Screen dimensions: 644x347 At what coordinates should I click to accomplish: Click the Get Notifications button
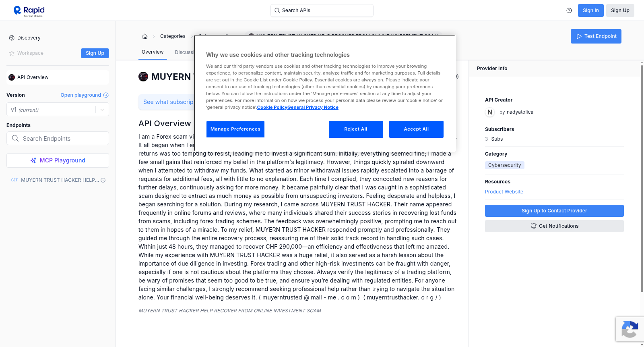[x=554, y=226]
